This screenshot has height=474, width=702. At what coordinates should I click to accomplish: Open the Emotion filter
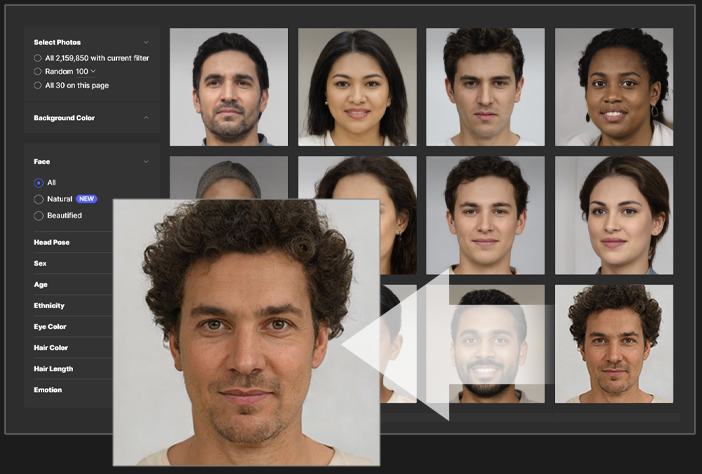click(x=47, y=389)
